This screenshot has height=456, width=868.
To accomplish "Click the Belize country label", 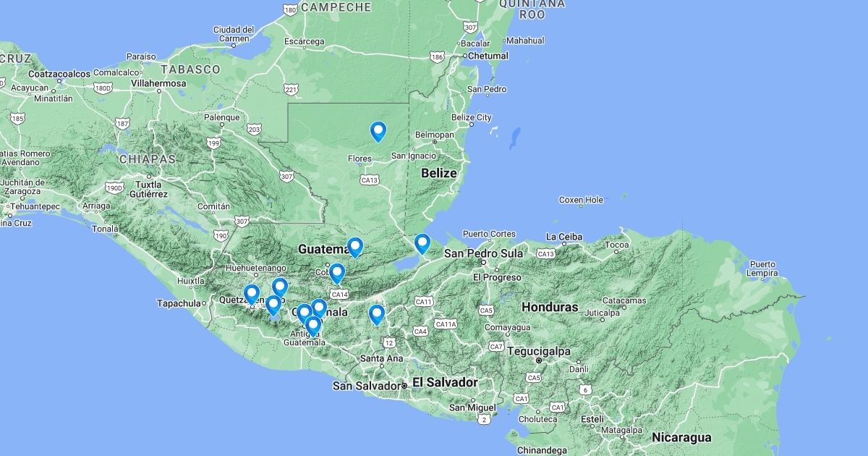I will click(x=439, y=173).
